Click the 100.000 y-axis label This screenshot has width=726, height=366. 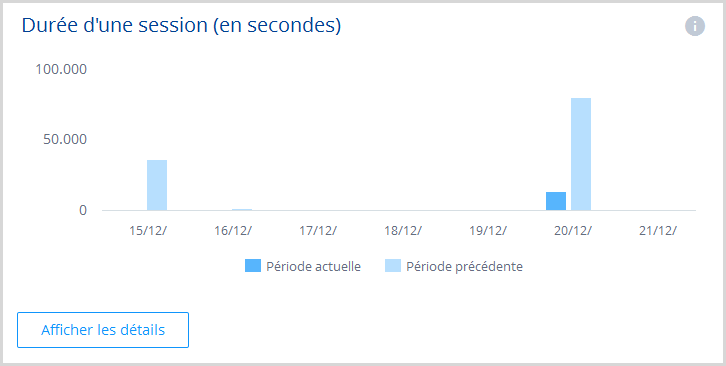[61, 69]
